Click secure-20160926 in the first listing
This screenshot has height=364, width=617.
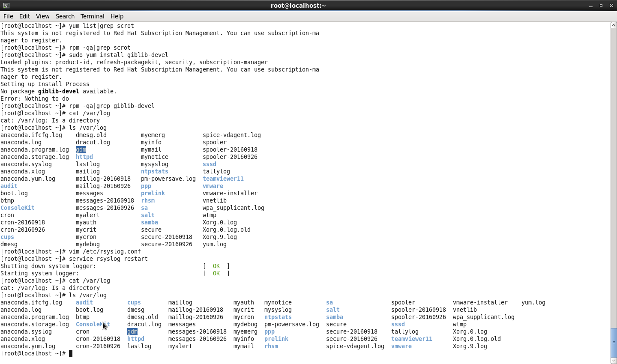point(167,244)
